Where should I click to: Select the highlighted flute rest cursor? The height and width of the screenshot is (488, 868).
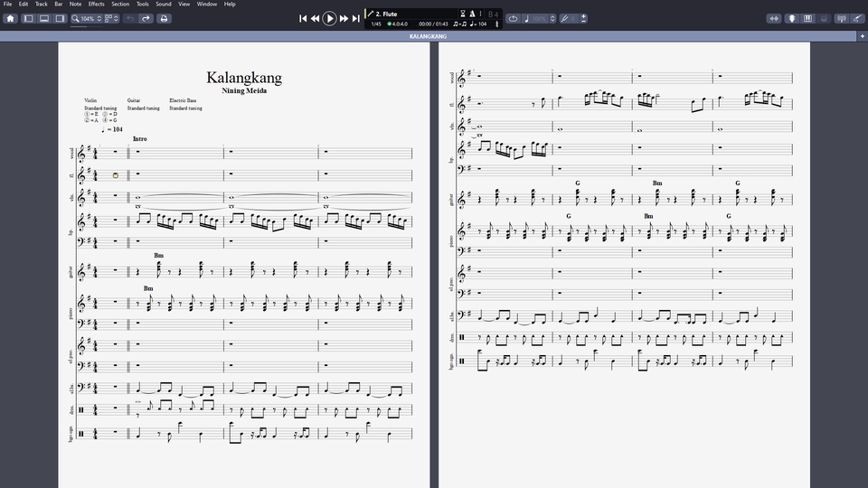(115, 175)
